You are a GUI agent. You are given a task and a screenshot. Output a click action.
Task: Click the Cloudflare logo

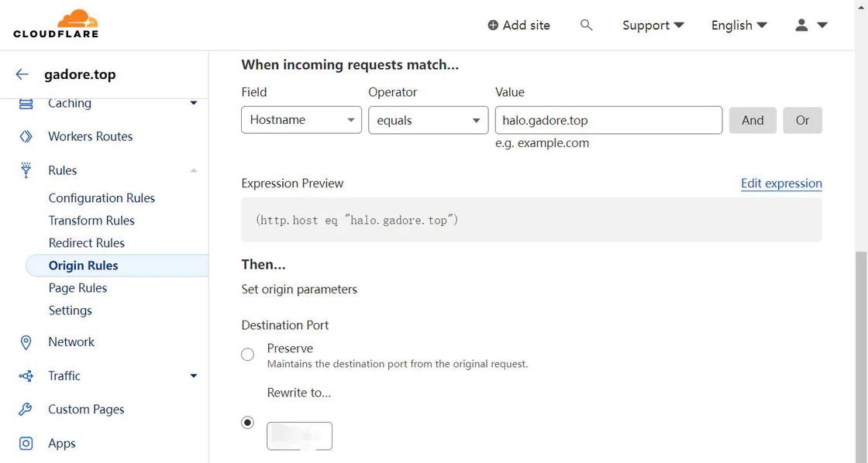point(56,24)
